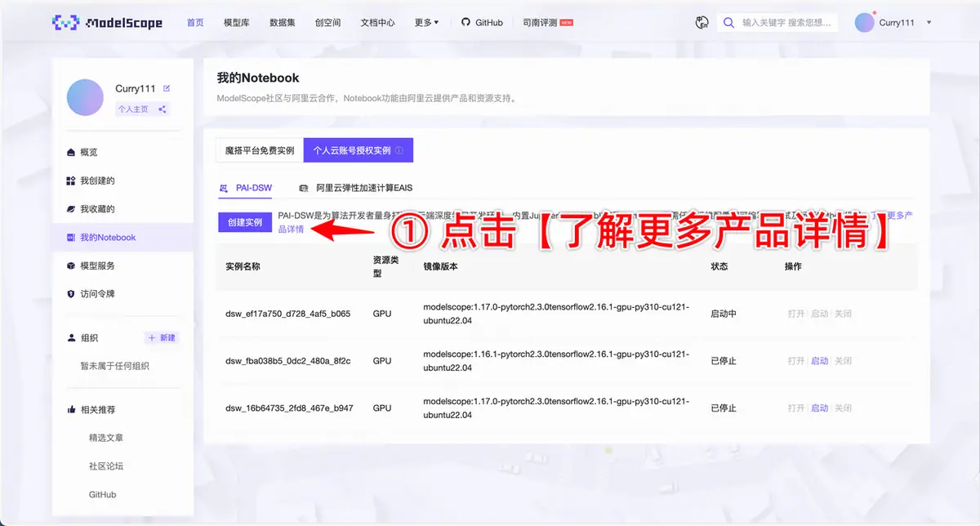
Task: Switch language with the 中/En icon
Action: (x=701, y=23)
